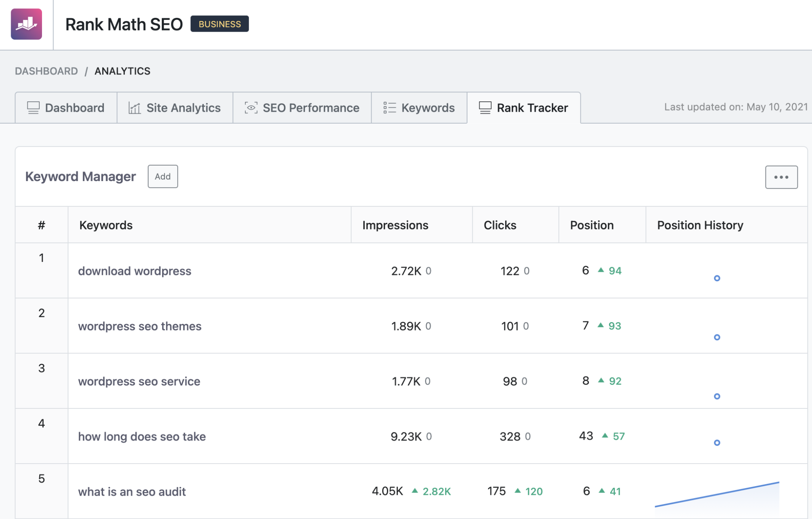The width and height of the screenshot is (812, 519).
Task: Click position history dot for how long does seo take
Action: [x=717, y=443]
